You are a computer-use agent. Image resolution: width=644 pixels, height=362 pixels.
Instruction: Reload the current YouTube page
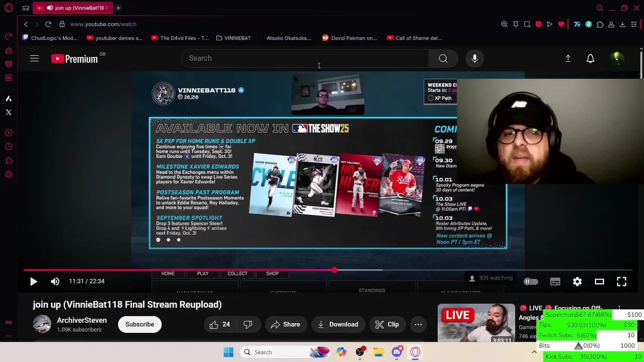pos(48,24)
